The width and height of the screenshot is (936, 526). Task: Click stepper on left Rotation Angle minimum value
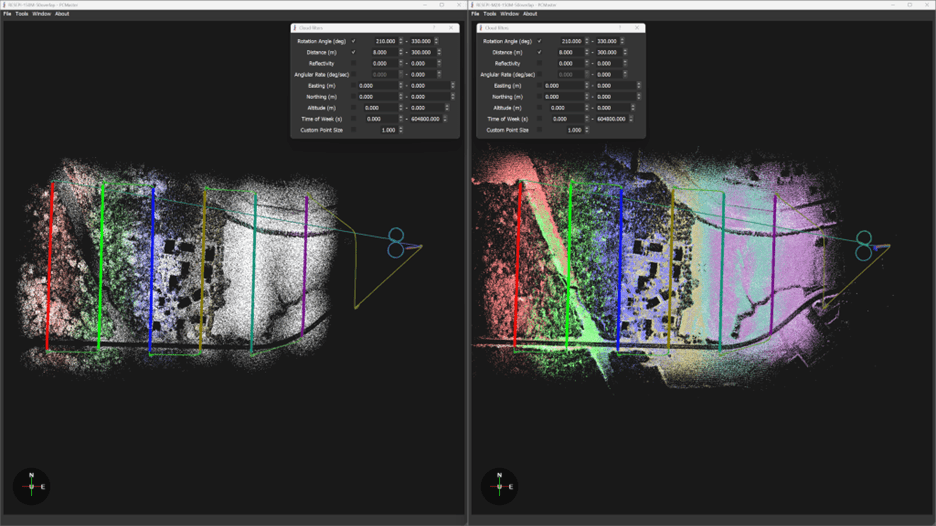tap(401, 41)
